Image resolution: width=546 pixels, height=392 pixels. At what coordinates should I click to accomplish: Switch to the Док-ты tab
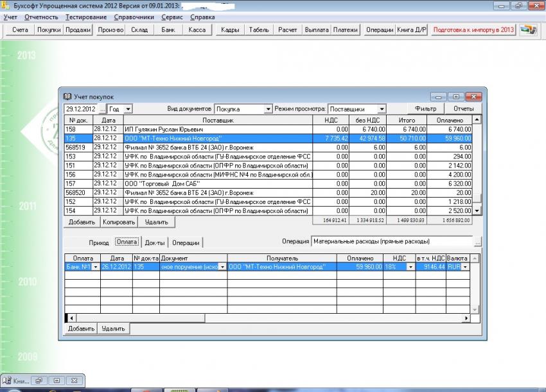pos(155,243)
